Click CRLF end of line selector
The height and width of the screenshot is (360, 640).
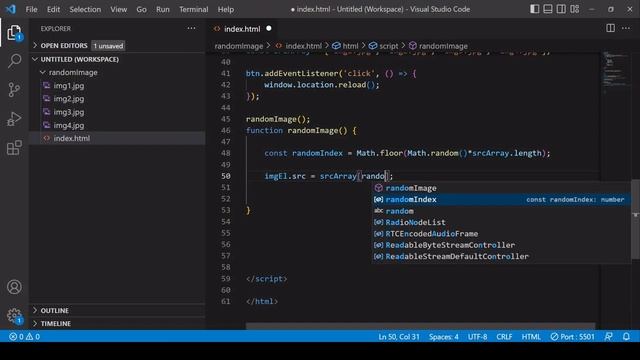pyautogui.click(x=504, y=337)
